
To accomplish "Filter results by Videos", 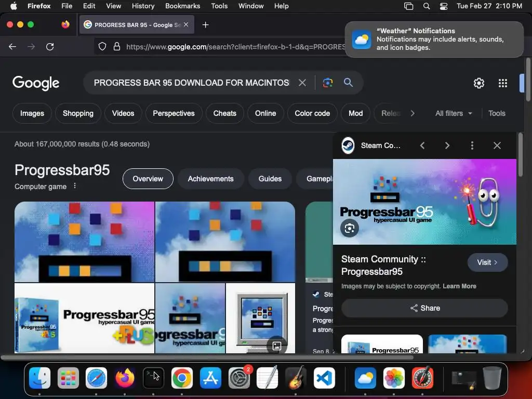I will click(x=123, y=113).
